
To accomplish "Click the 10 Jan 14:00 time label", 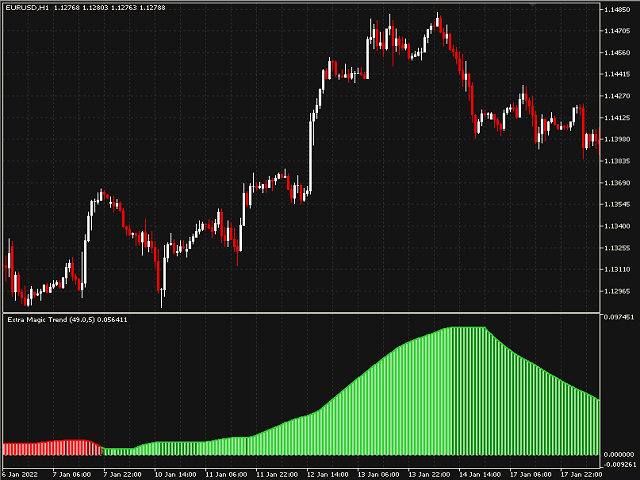I will (175, 474).
